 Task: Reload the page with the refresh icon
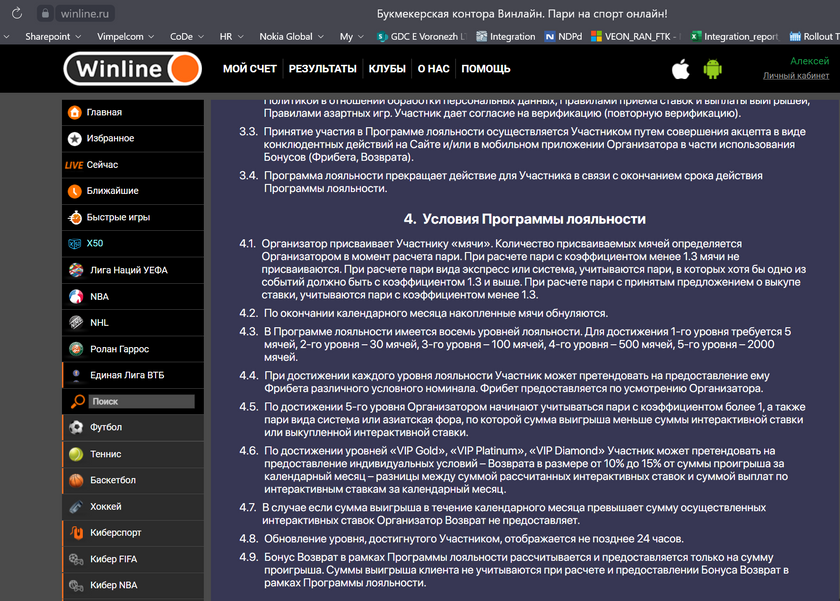click(17, 13)
